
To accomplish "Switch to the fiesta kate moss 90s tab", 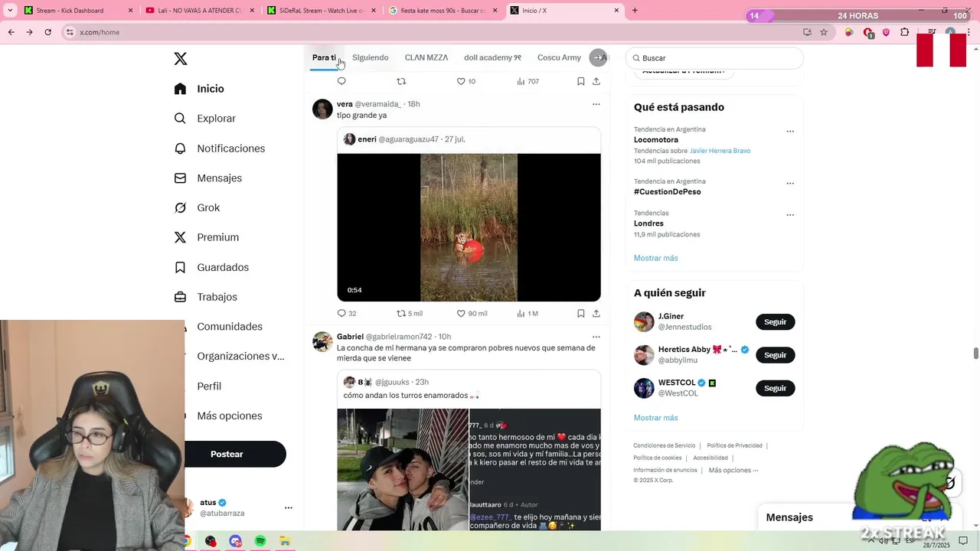I will pos(443,11).
